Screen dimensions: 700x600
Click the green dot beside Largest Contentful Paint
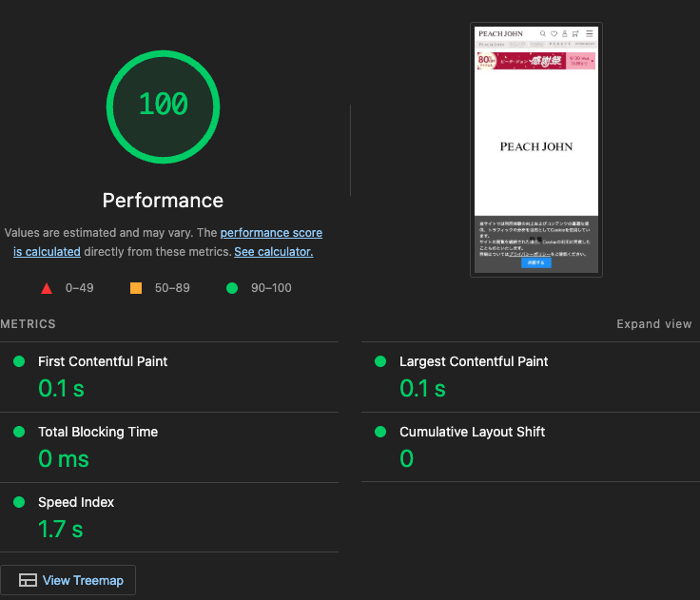coord(380,361)
